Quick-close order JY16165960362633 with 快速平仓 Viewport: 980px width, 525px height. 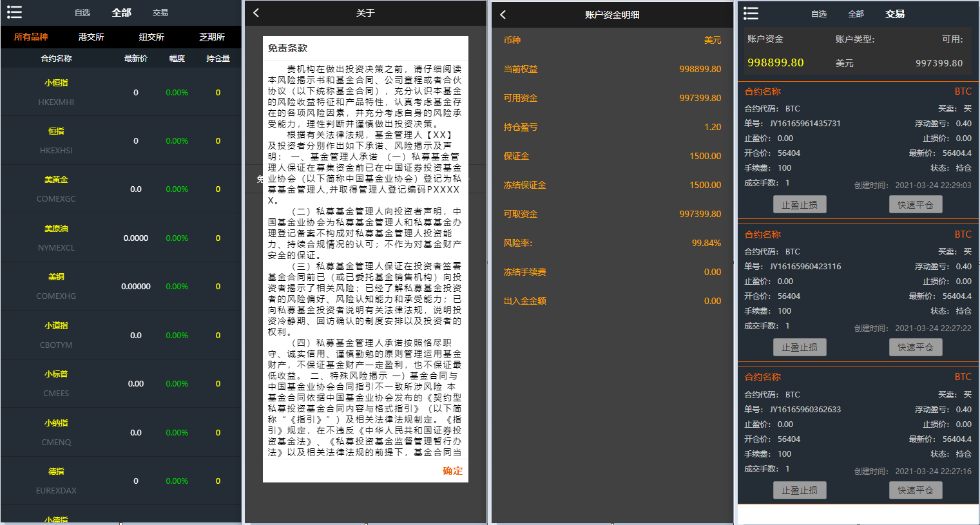coord(915,490)
